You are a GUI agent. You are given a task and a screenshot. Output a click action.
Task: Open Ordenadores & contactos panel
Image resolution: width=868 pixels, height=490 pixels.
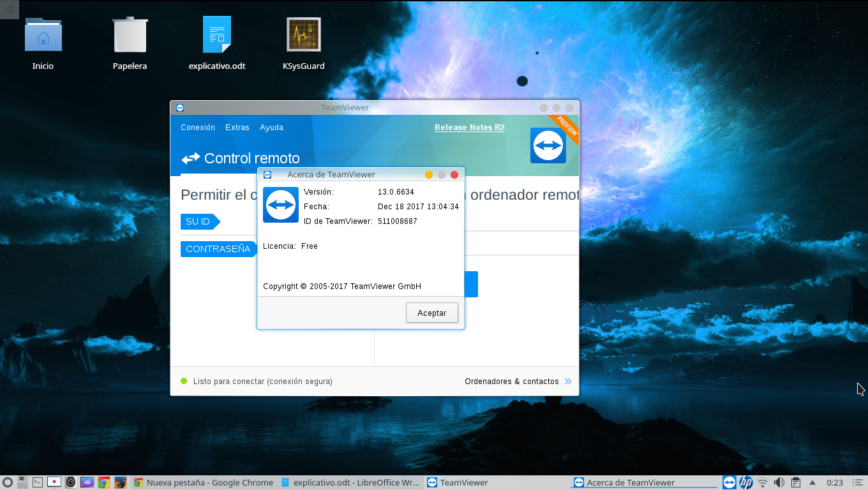518,382
